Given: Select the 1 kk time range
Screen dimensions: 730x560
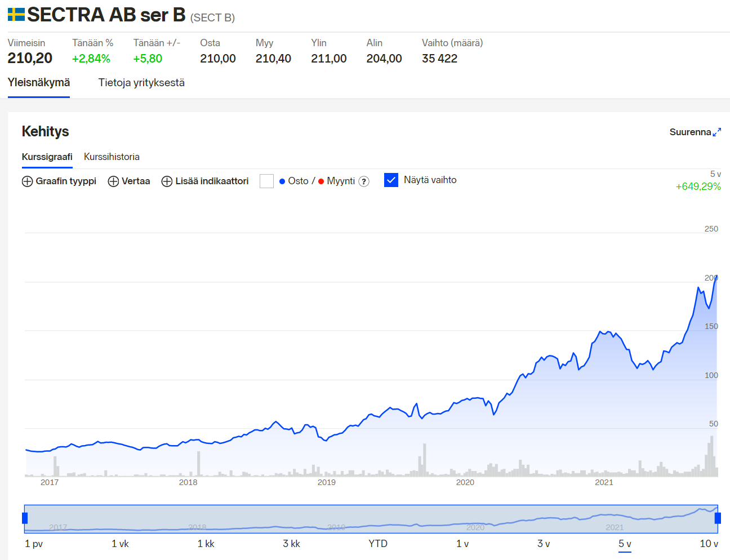Looking at the screenshot, I should point(206,544).
